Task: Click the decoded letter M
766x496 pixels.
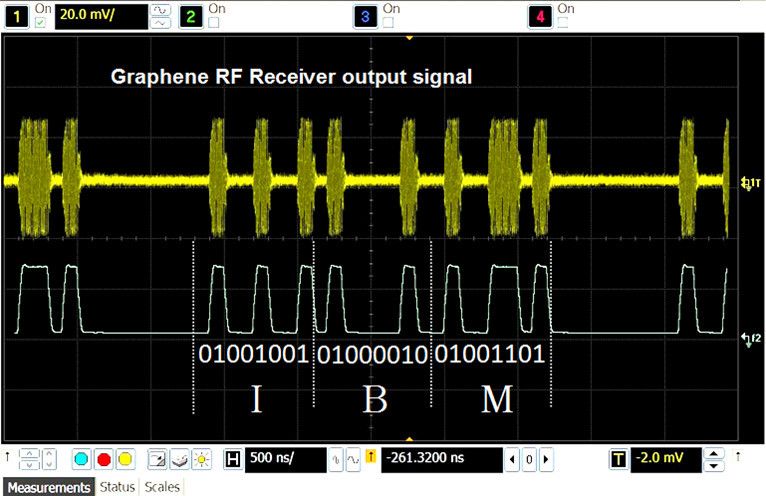Action: (x=497, y=399)
